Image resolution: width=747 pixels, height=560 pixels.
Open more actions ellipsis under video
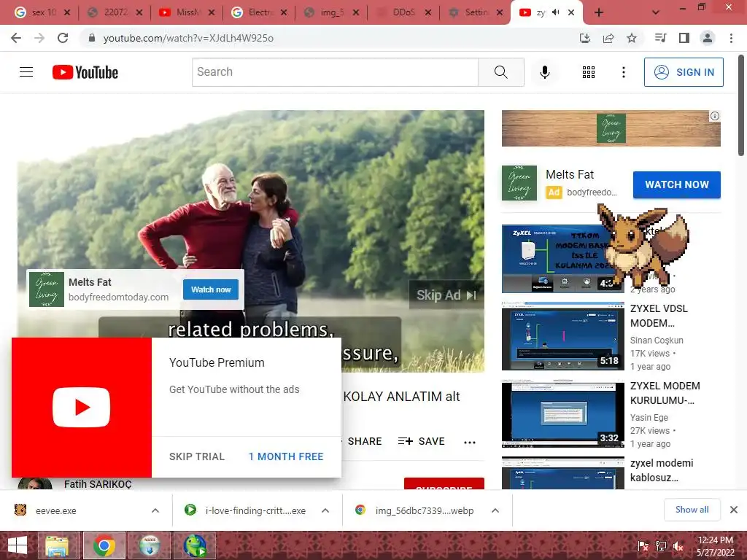(470, 443)
